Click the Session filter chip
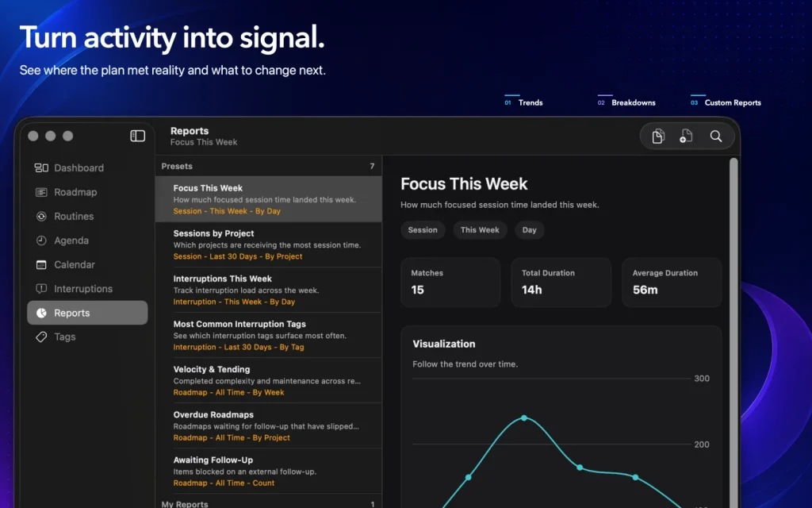The image size is (812, 508). pos(423,229)
